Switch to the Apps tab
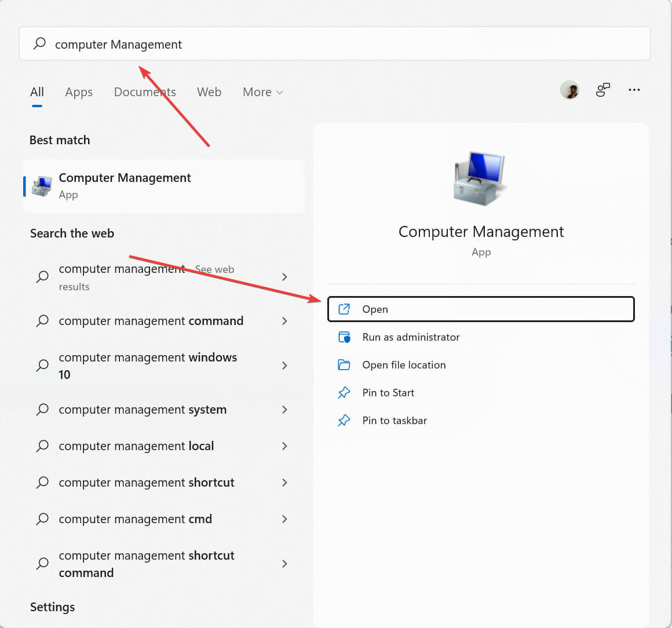672x628 pixels. pyautogui.click(x=79, y=92)
